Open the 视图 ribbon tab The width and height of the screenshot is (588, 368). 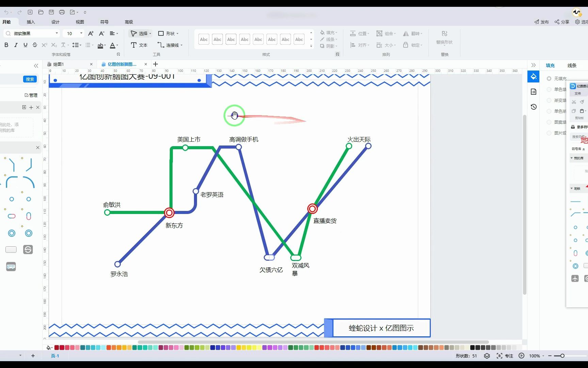click(x=80, y=22)
